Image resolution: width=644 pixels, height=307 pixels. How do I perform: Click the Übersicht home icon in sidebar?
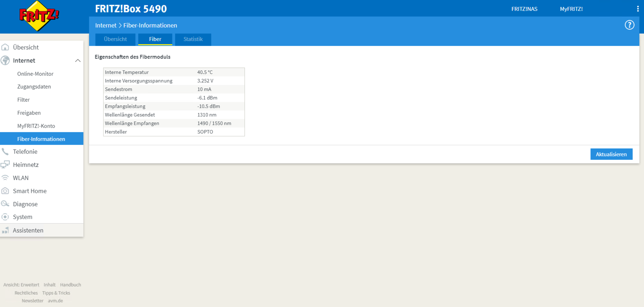[5, 47]
